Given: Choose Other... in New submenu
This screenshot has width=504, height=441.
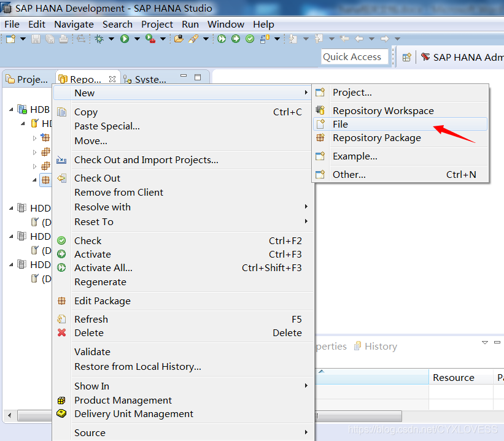Looking at the screenshot, I should click(x=400, y=175).
